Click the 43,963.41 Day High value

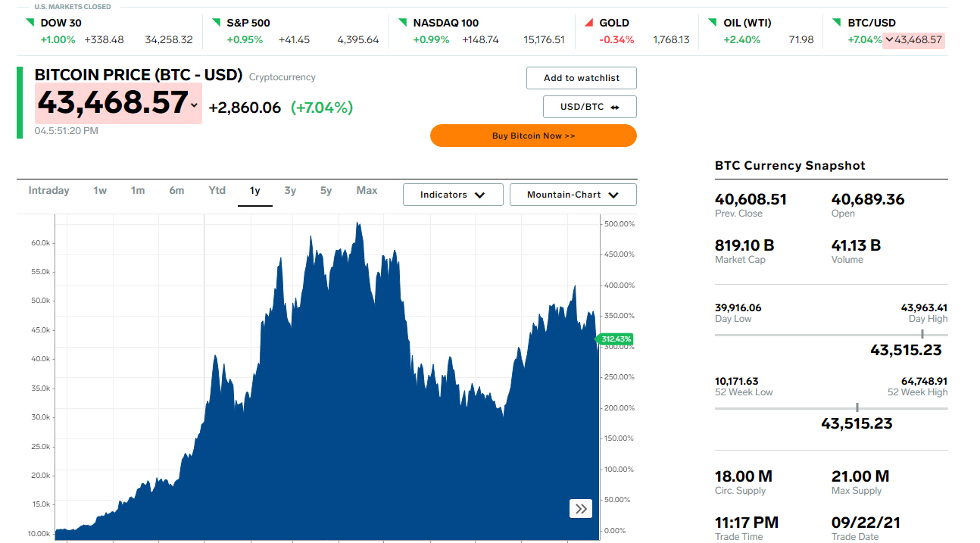click(924, 307)
